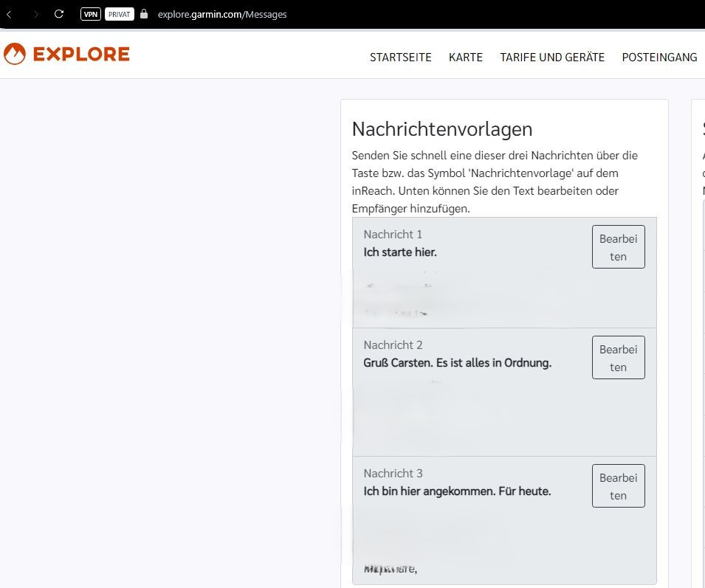This screenshot has width=705, height=588.
Task: Click the browser back arrow
Action: (x=9, y=14)
